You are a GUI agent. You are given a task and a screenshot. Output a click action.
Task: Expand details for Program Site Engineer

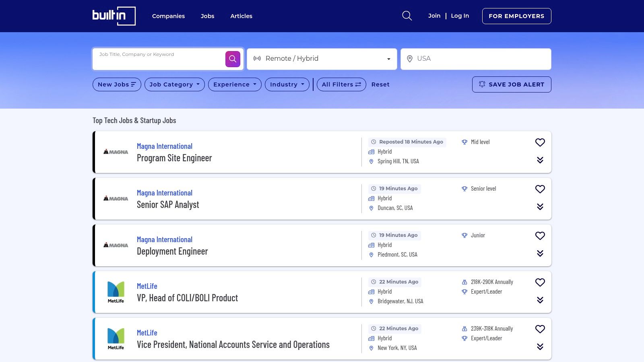pyautogui.click(x=540, y=160)
